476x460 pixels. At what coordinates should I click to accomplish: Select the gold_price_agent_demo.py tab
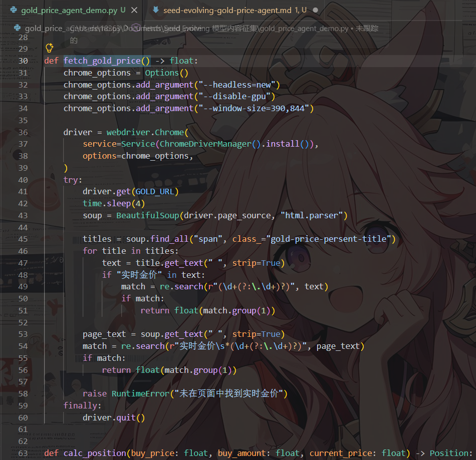[x=69, y=10]
